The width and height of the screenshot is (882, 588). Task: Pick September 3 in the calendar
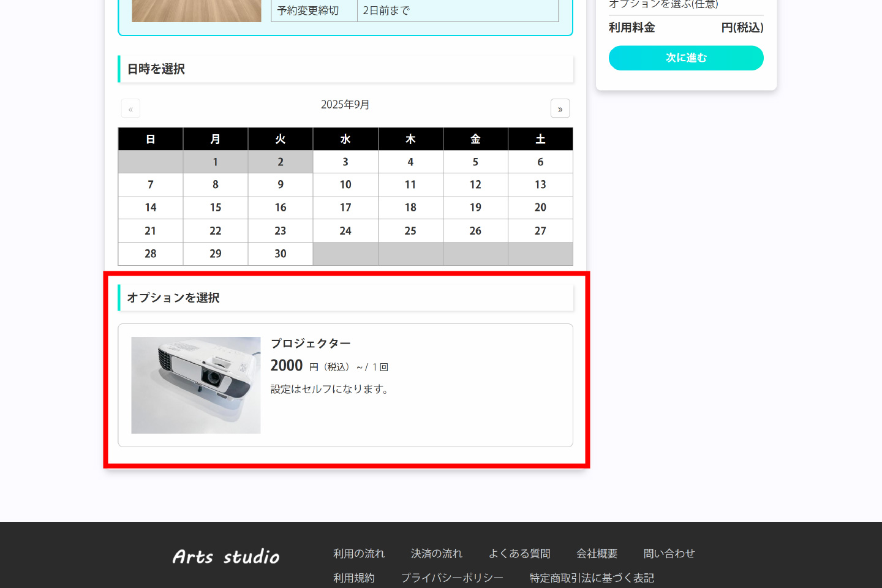pos(345,162)
